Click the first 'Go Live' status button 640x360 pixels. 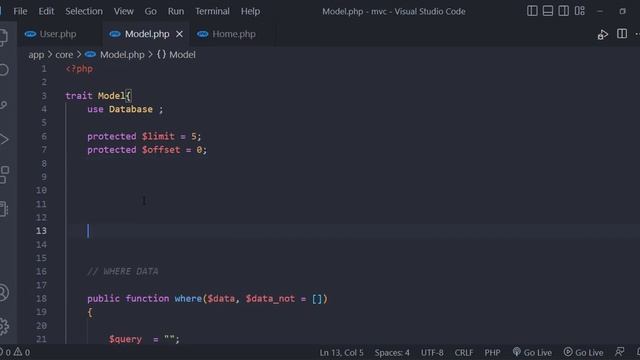532,352
